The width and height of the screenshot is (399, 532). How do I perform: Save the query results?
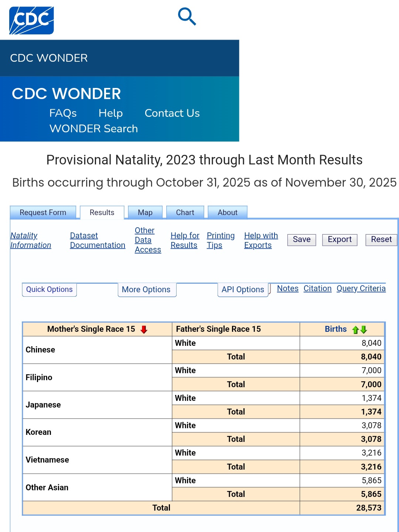tap(302, 240)
